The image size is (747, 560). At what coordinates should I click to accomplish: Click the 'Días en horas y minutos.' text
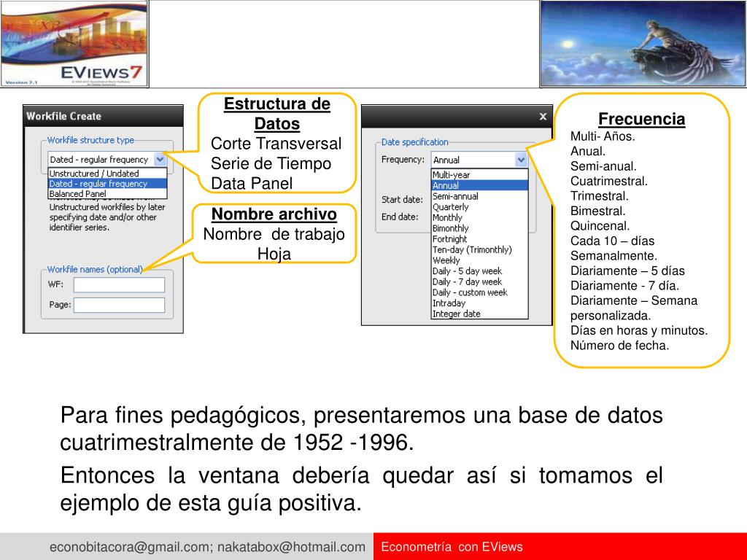point(639,330)
